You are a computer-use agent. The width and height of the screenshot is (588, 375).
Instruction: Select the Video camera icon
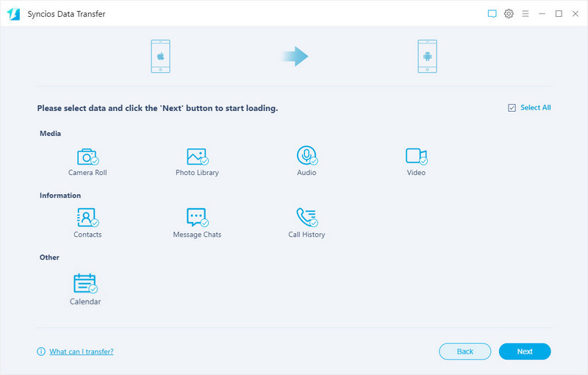(x=415, y=156)
